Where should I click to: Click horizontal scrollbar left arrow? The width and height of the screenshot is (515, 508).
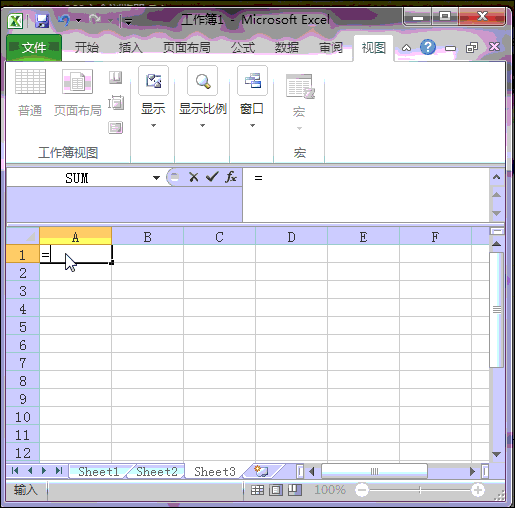pyautogui.click(x=312, y=472)
